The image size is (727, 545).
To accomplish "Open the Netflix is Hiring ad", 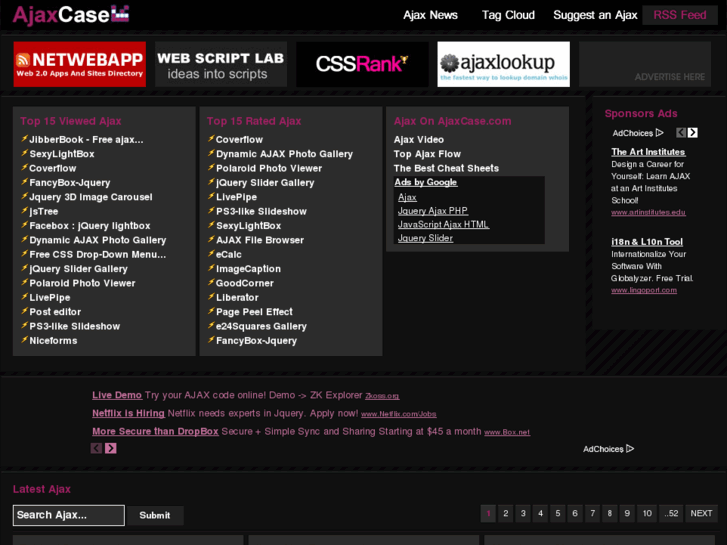I will tap(128, 413).
